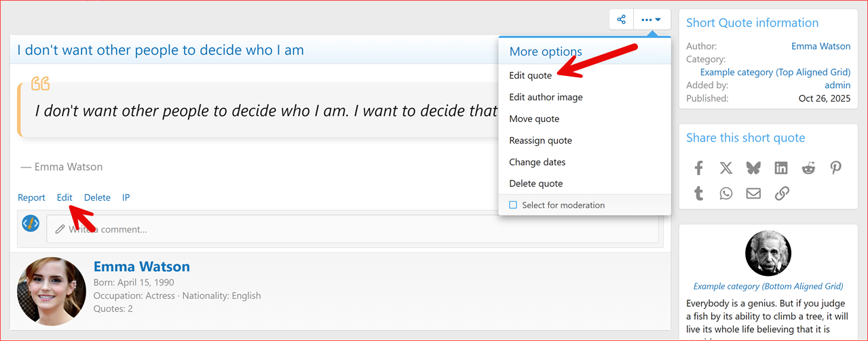The width and height of the screenshot is (868, 341).
Task: Click the 'More options' menu header
Action: [546, 52]
